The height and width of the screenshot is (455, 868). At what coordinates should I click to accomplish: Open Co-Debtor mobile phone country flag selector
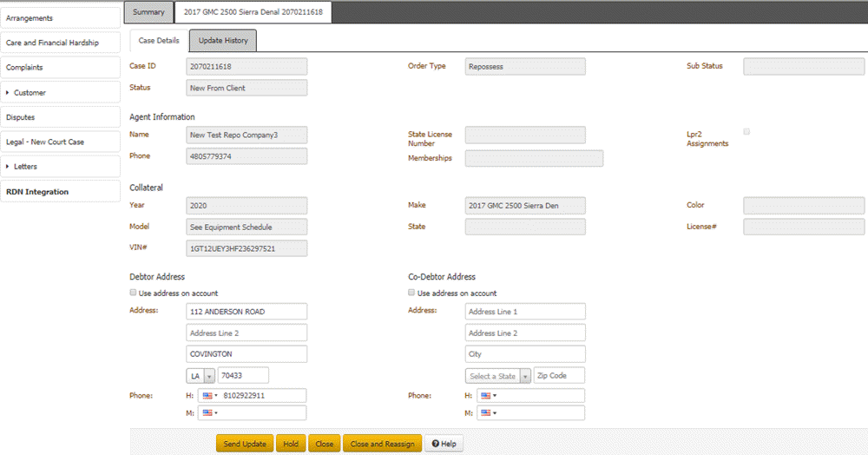[488, 413]
